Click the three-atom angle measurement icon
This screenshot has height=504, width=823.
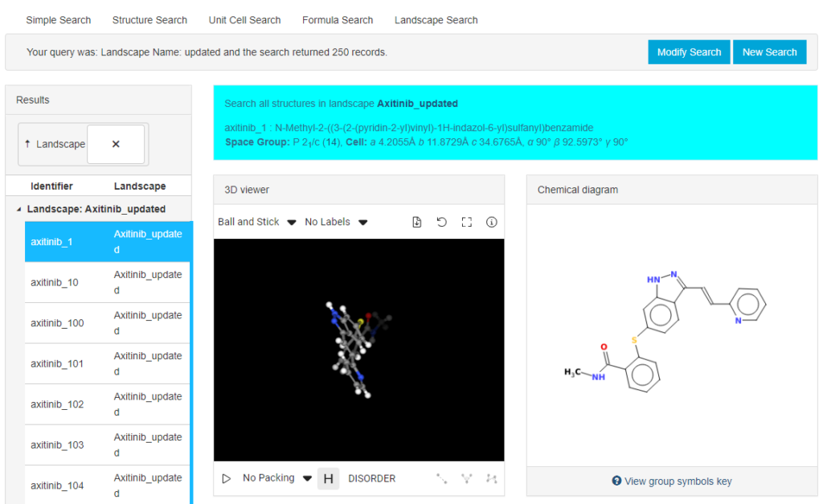466,478
